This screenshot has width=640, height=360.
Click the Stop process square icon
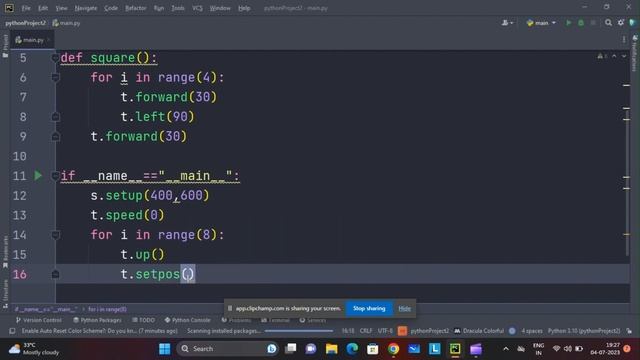[593, 23]
